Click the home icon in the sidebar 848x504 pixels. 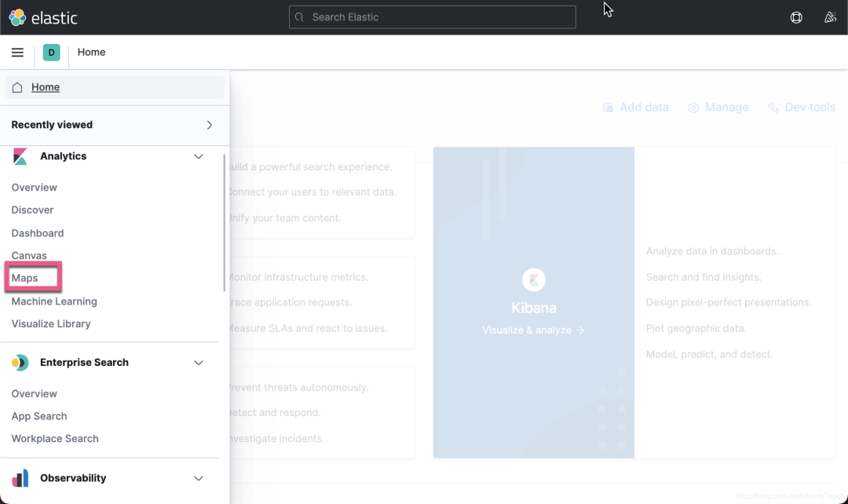pos(17,87)
